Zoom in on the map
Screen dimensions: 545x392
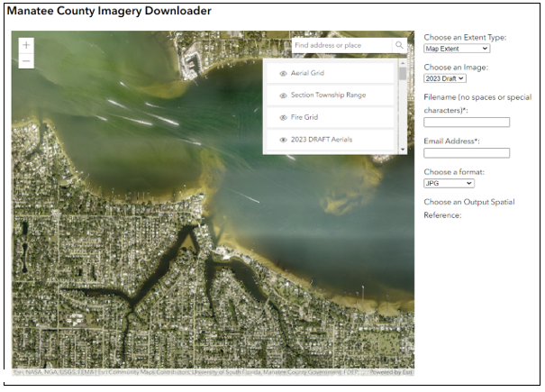pyautogui.click(x=26, y=45)
